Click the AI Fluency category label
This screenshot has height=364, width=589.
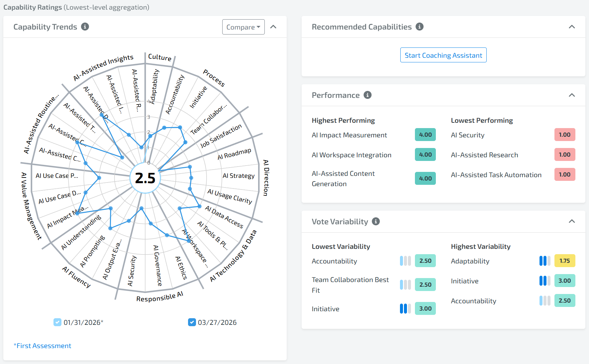pos(76,277)
